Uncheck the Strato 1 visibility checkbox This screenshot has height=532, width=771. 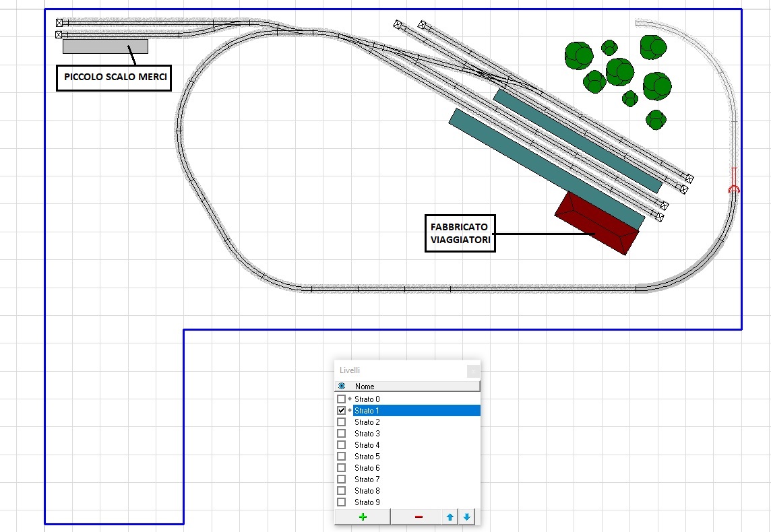point(342,411)
